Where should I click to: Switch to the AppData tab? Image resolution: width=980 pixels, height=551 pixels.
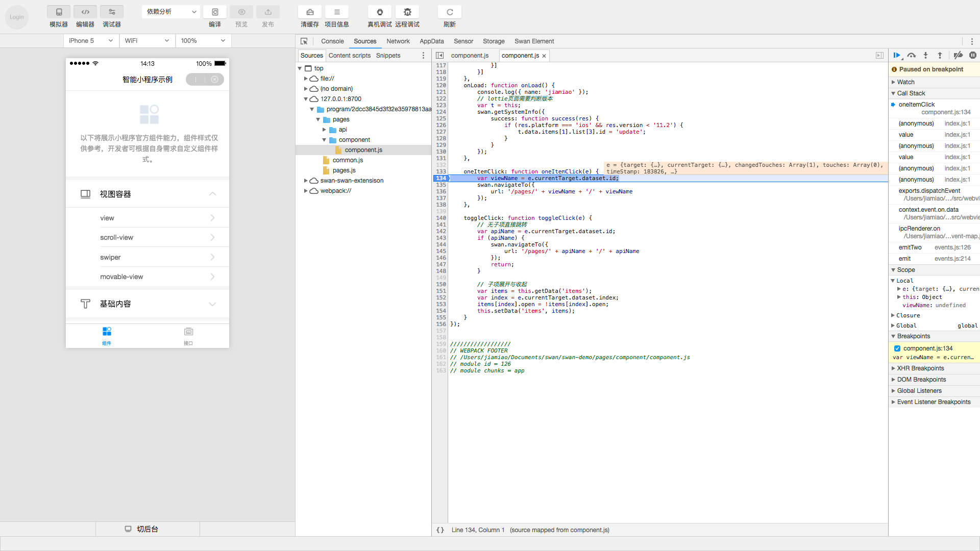click(431, 41)
